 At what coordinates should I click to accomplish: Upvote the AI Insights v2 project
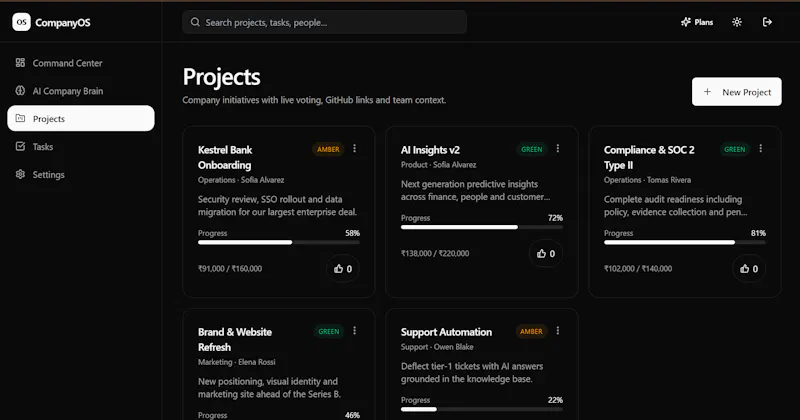[x=546, y=253]
